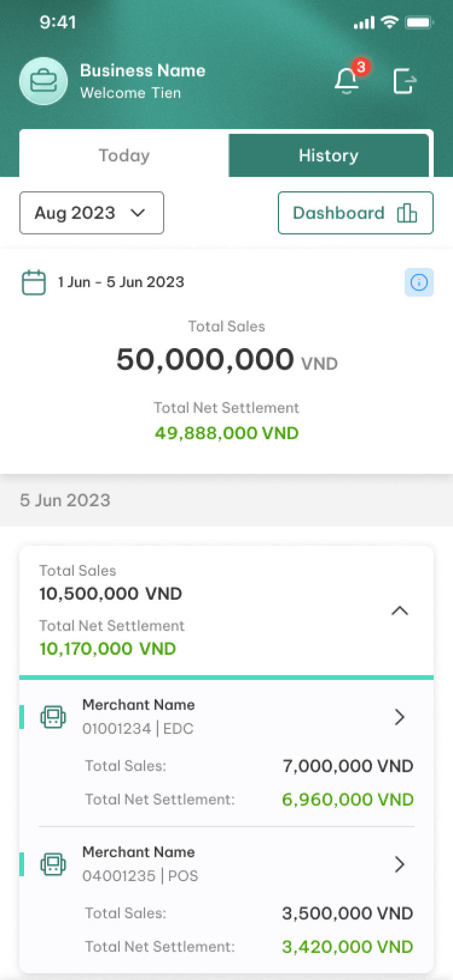This screenshot has height=980, width=453.
Task: Tap the logout icon in header
Action: pyautogui.click(x=405, y=81)
